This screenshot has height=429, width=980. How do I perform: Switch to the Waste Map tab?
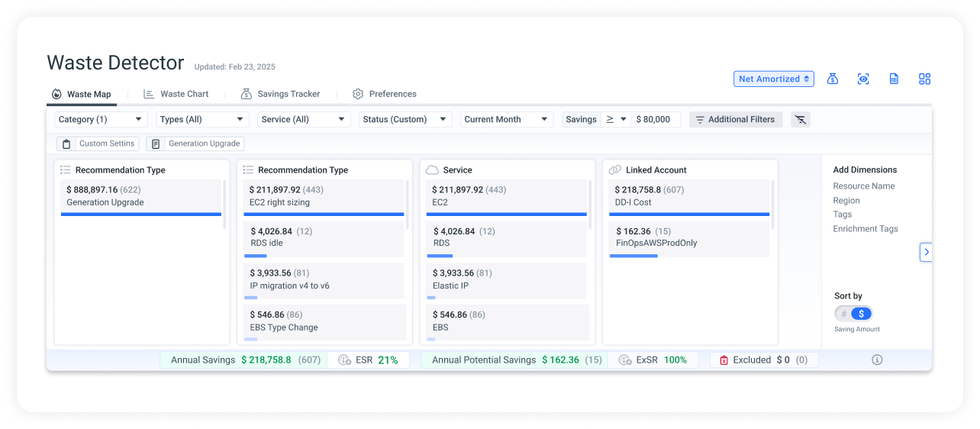click(81, 94)
